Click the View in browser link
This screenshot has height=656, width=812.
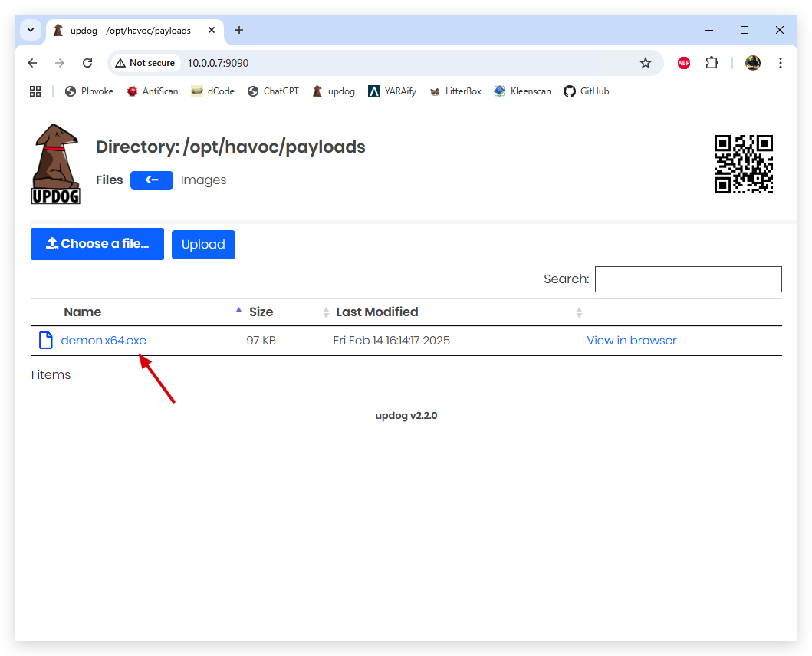pyautogui.click(x=632, y=341)
